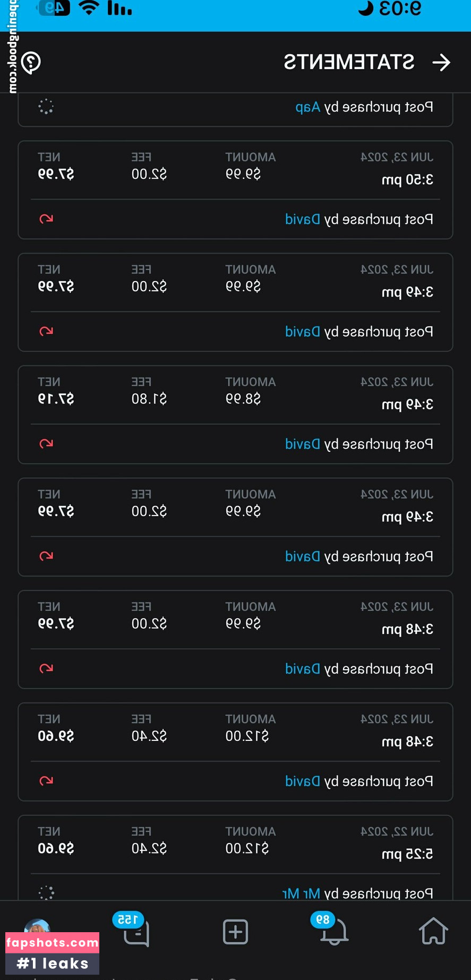Screen dimensions: 471x980
Task: Tap the Wi-Fi icon in status bar
Action: 89,8
